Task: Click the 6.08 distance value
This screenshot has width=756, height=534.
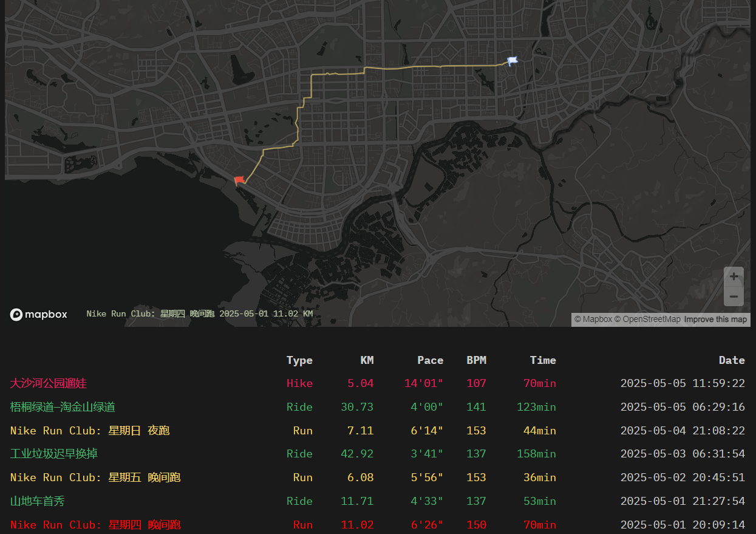Action: (360, 478)
